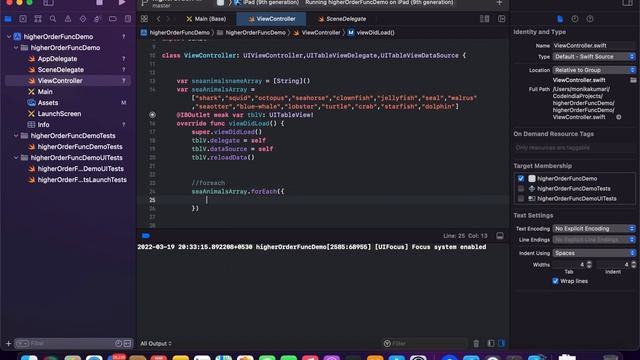640x360 pixels.
Task: Open the Report navigator icon
Action: point(128,19)
